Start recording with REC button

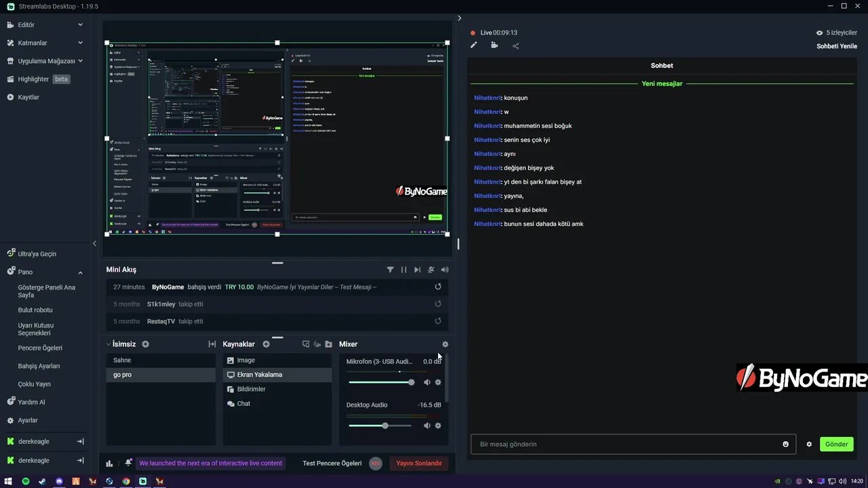[x=376, y=464]
